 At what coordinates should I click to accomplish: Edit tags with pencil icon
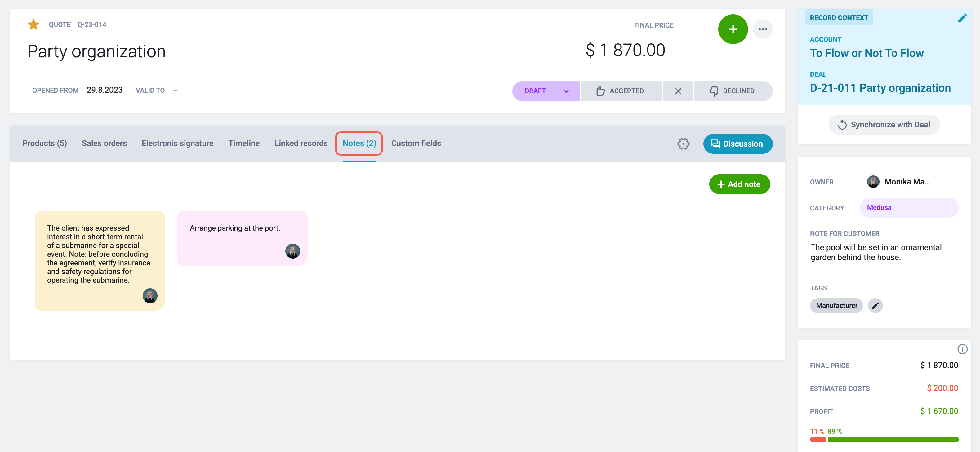[x=875, y=306]
